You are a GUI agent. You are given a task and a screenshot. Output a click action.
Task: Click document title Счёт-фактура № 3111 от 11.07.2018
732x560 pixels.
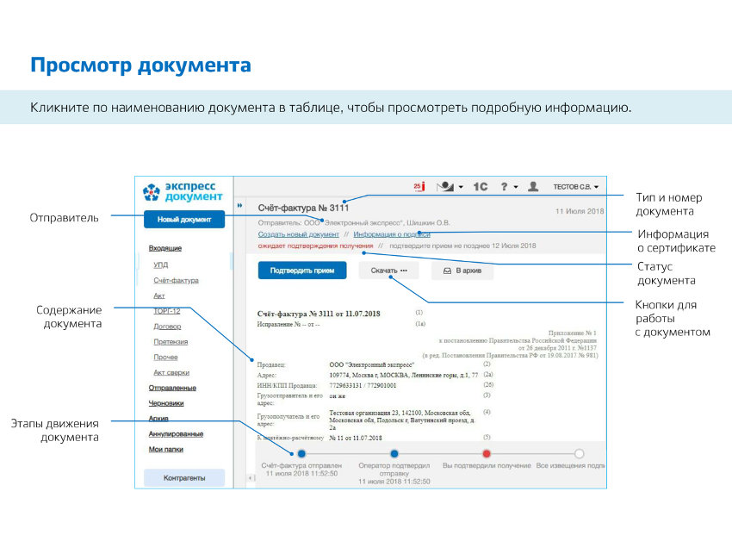tap(319, 314)
